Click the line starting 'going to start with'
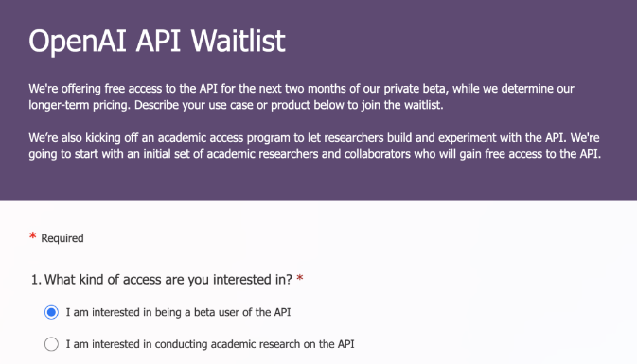Image resolution: width=637 pixels, height=364 pixels. pos(314,154)
